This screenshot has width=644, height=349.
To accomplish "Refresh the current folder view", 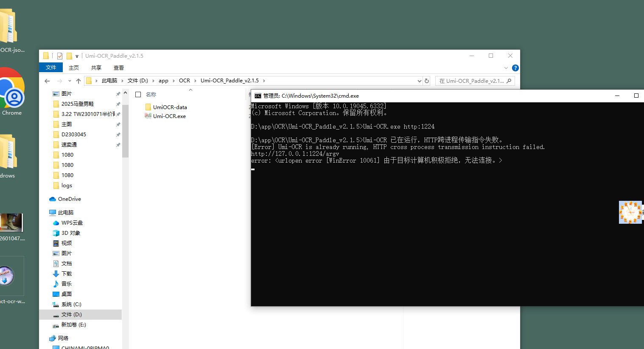I will (x=427, y=81).
